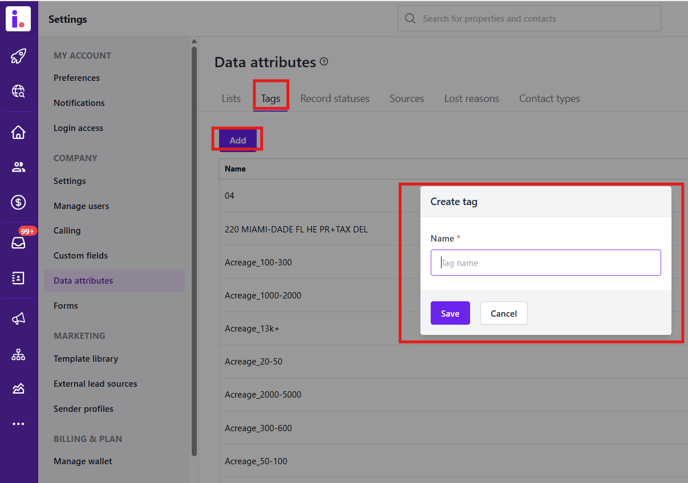
Task: Click the megaphone campaigns icon
Action: click(x=18, y=319)
